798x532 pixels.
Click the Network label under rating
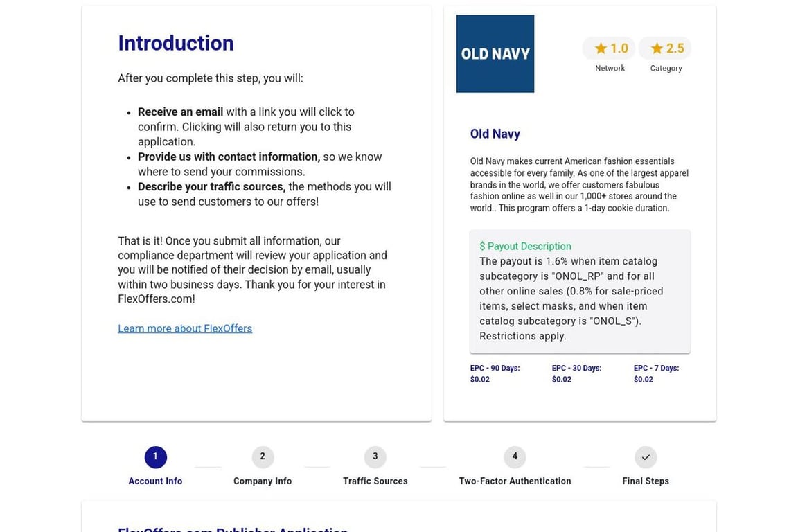coord(610,68)
